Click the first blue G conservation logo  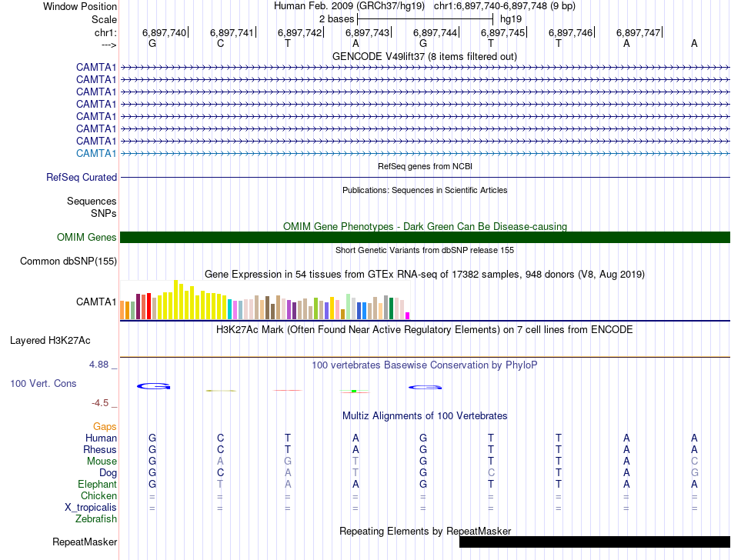(x=152, y=386)
